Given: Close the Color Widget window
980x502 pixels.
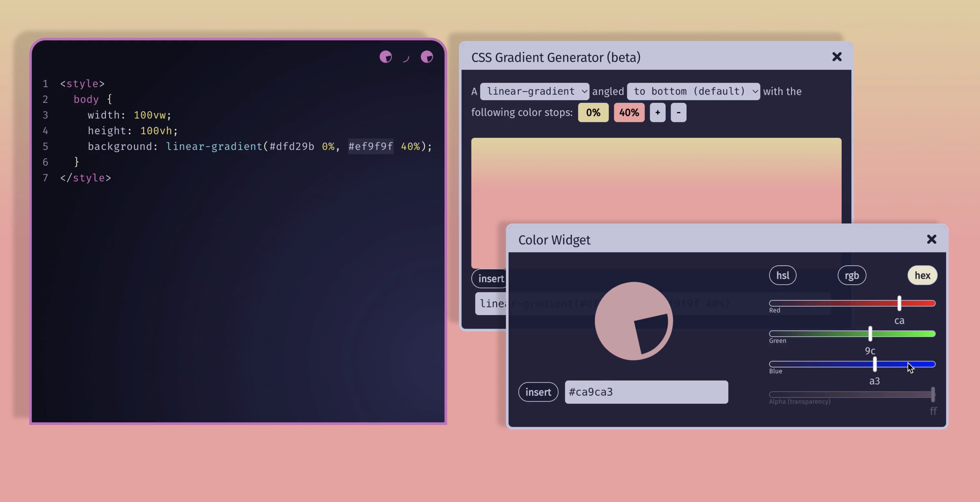Looking at the screenshot, I should tap(931, 239).
